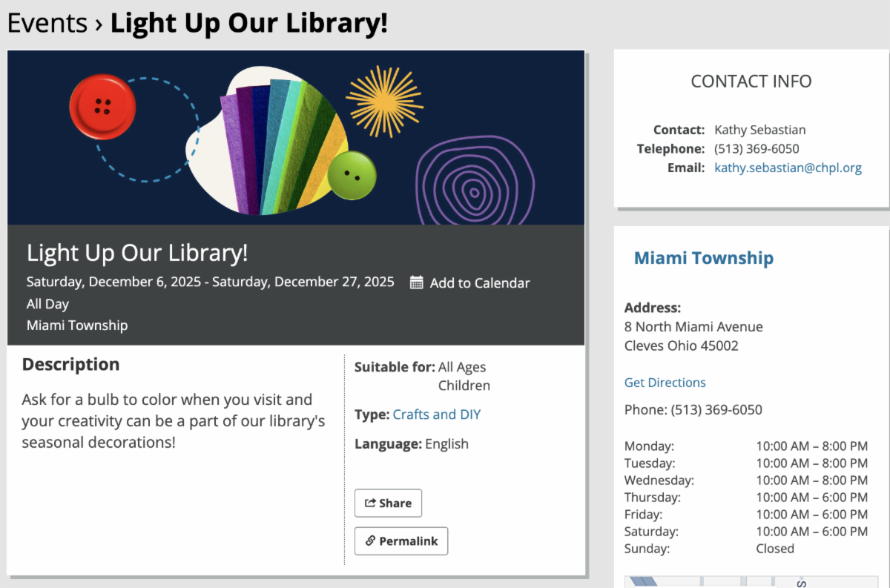
Task: Click the red button graphic in banner
Action: pos(102,107)
